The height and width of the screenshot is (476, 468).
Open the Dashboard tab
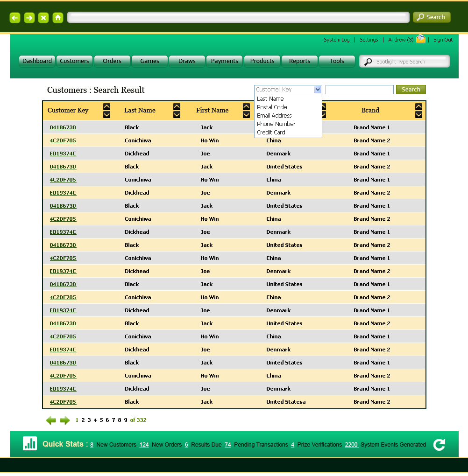tap(37, 61)
